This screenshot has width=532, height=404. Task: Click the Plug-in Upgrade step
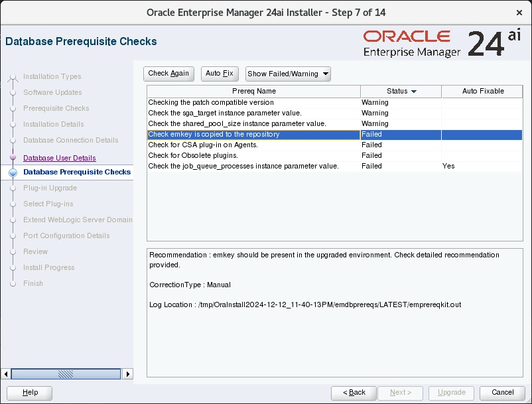[x=50, y=188]
